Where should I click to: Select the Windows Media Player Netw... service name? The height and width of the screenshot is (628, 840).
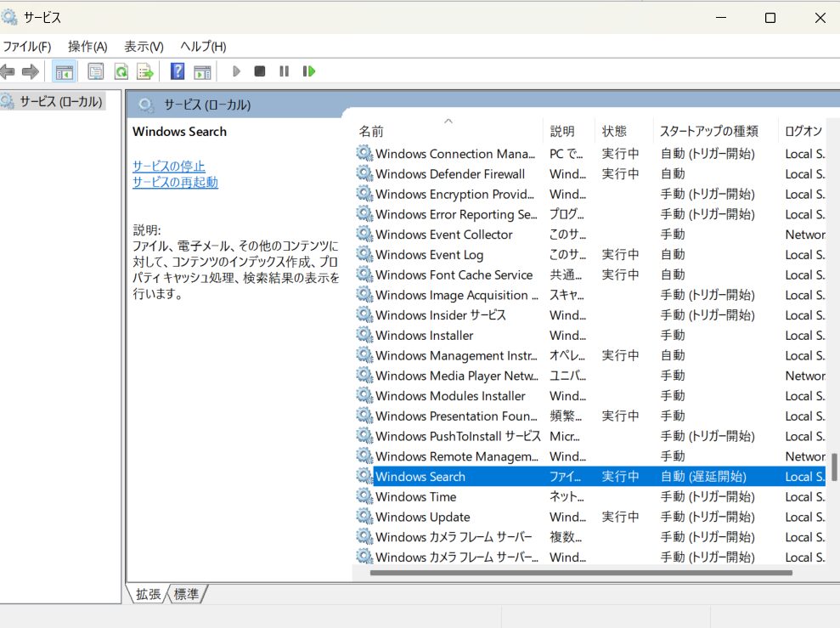coord(457,376)
